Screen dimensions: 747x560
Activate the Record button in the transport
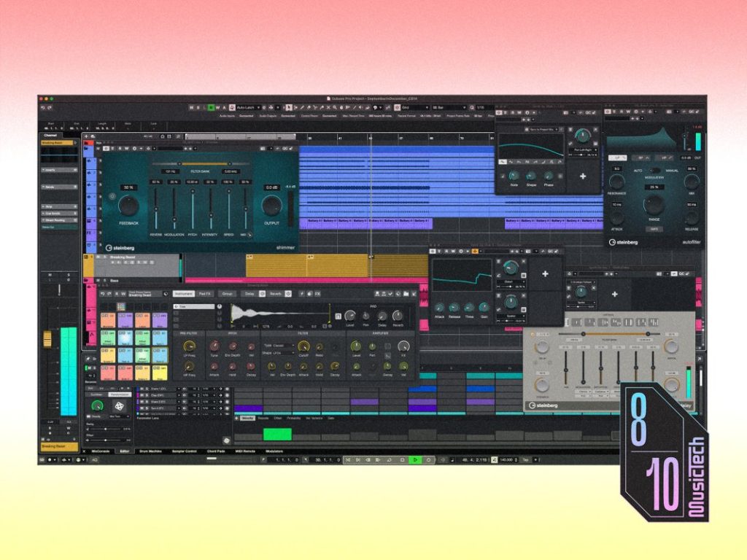427,460
